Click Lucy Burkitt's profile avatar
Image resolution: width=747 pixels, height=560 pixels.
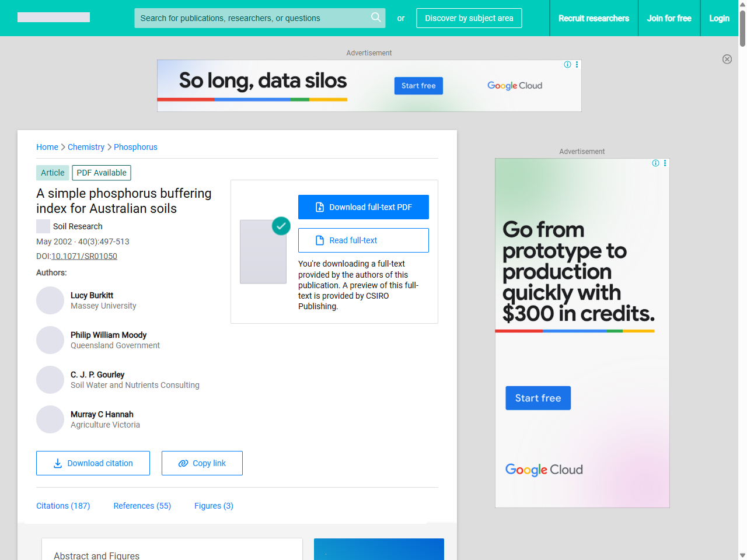coord(50,300)
